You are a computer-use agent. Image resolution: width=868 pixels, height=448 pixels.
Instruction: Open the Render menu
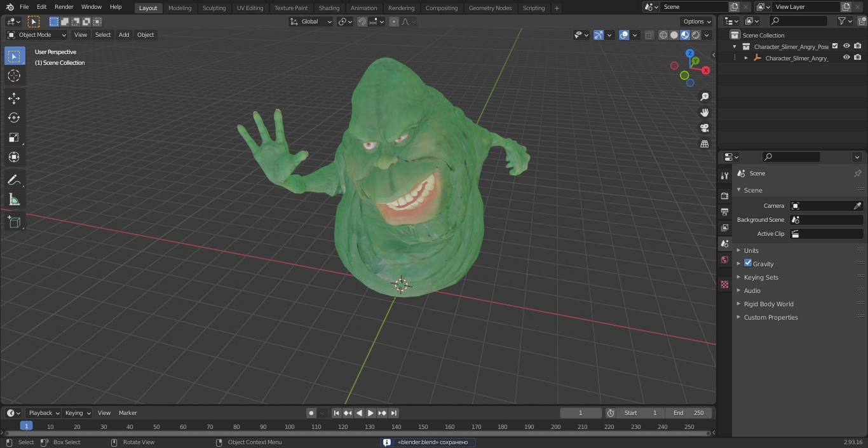64,7
